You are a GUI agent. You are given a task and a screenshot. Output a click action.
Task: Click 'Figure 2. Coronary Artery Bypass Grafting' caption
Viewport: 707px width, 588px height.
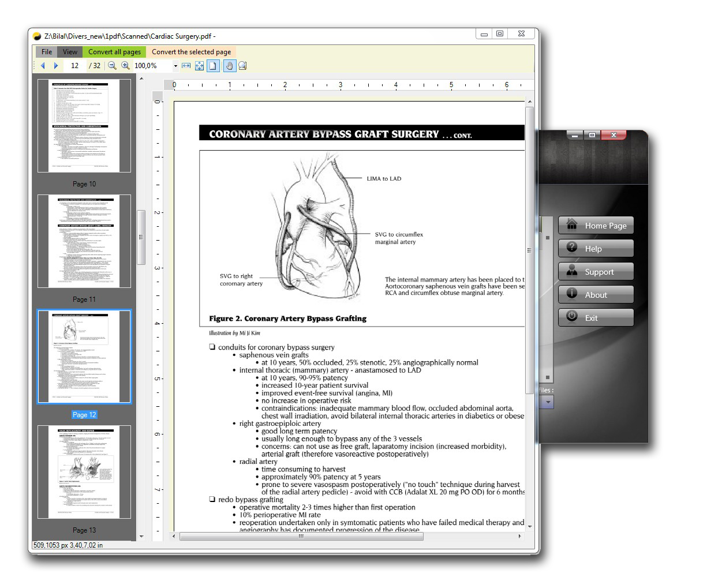pos(287,319)
